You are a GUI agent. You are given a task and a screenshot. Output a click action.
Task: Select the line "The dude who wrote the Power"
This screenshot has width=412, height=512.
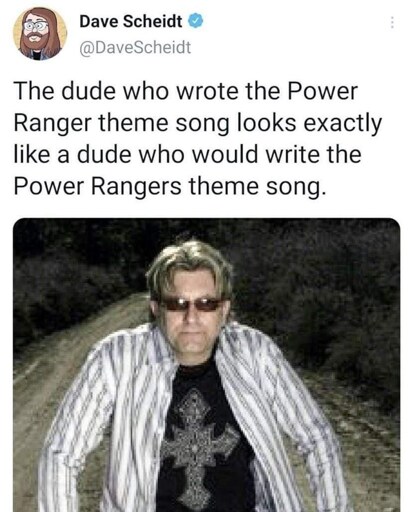click(186, 91)
